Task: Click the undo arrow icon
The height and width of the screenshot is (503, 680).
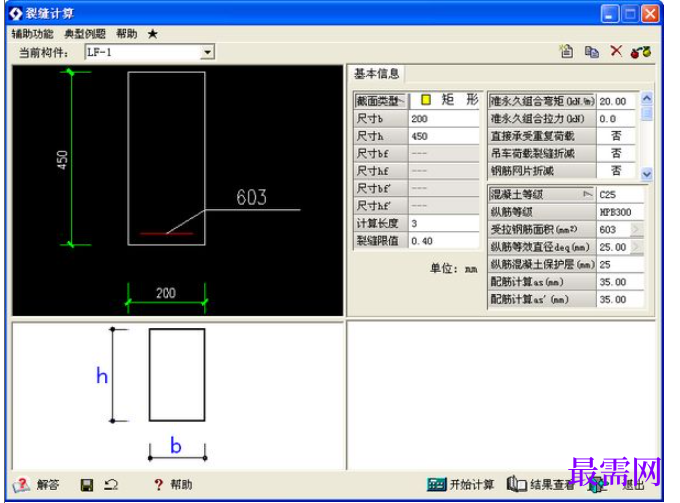Action: [111, 484]
